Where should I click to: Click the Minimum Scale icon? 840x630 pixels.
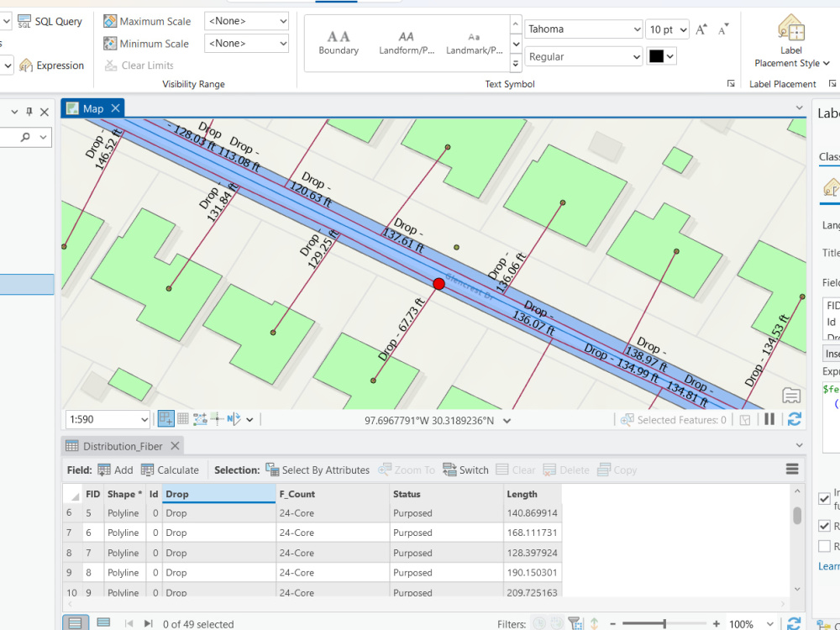pyautogui.click(x=110, y=44)
